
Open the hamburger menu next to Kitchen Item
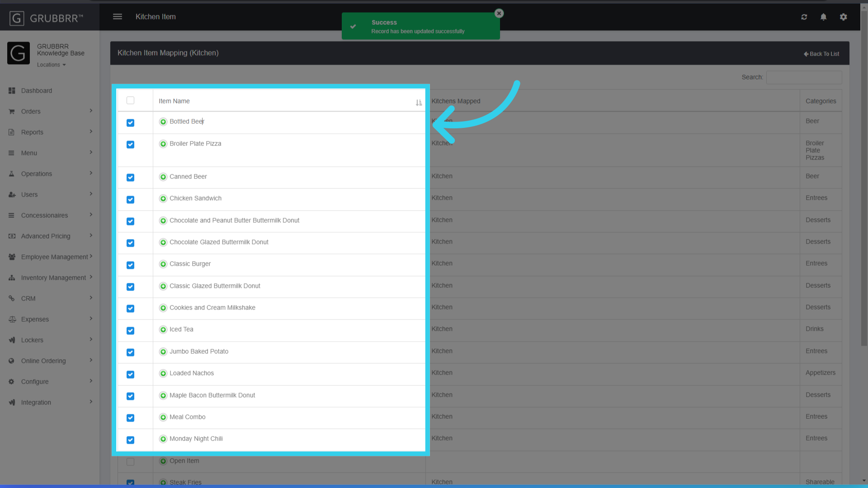(117, 16)
